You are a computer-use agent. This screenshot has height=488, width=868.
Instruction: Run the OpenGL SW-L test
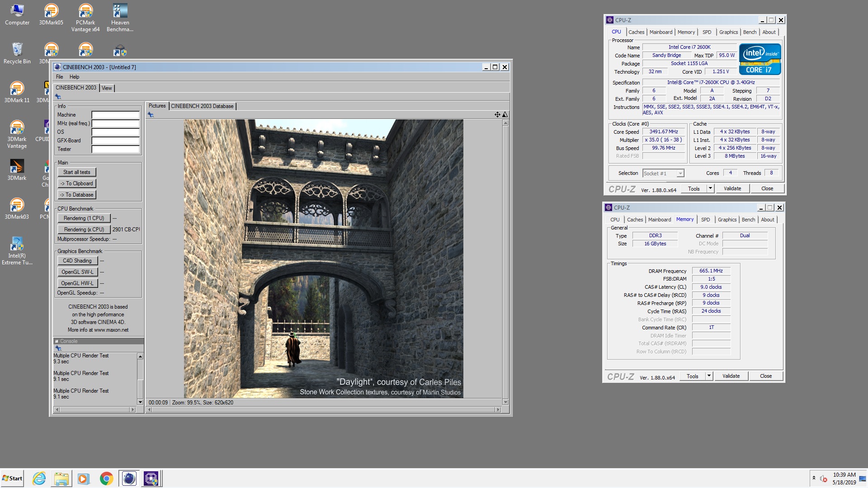tap(77, 272)
